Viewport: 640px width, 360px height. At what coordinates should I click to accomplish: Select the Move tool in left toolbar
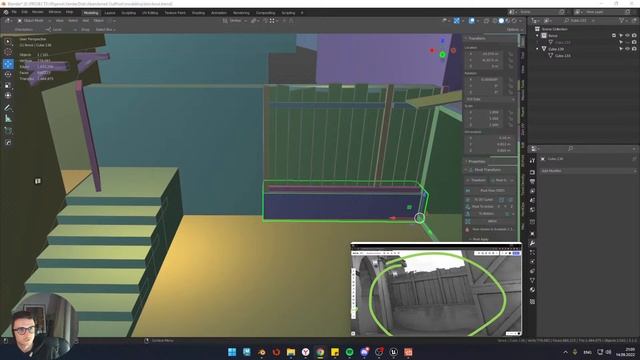click(x=8, y=64)
